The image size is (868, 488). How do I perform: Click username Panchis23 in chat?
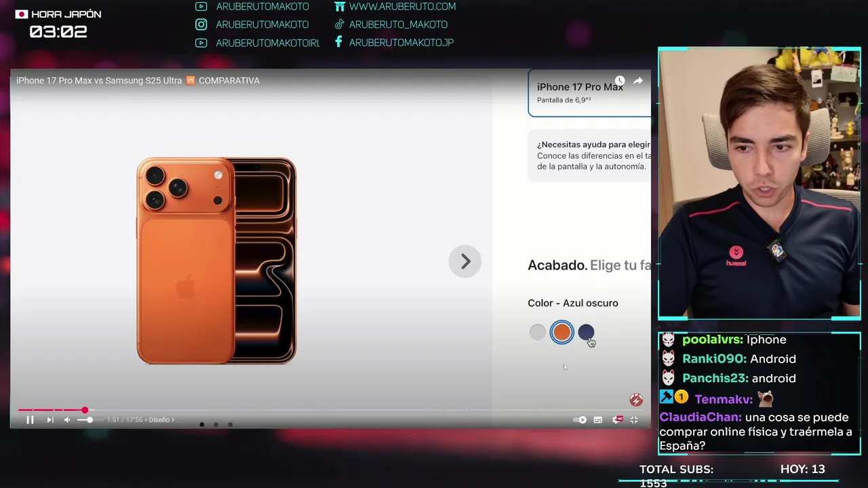pos(715,378)
